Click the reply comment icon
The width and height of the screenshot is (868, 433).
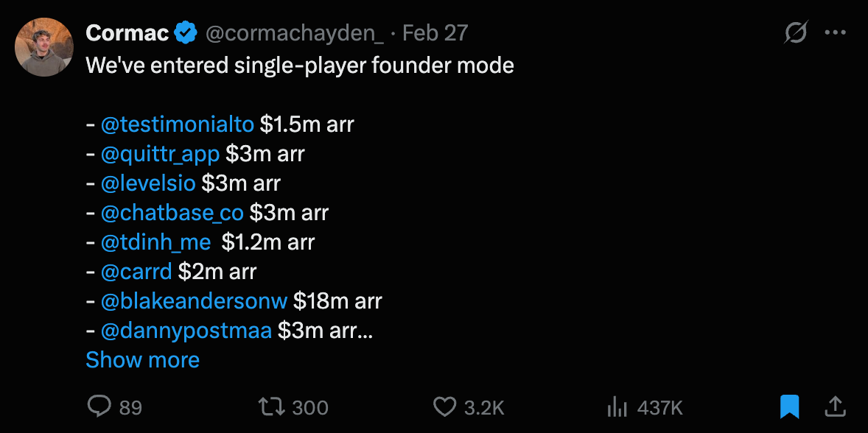[x=99, y=406]
